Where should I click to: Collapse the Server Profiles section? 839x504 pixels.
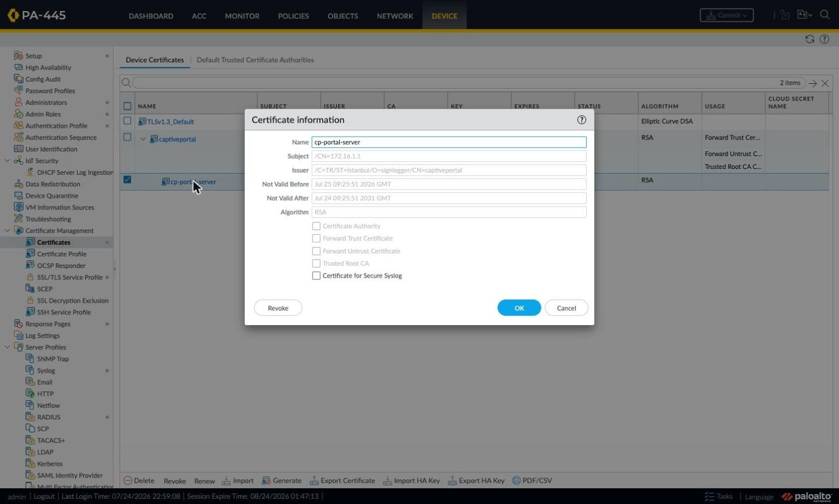pyautogui.click(x=7, y=347)
